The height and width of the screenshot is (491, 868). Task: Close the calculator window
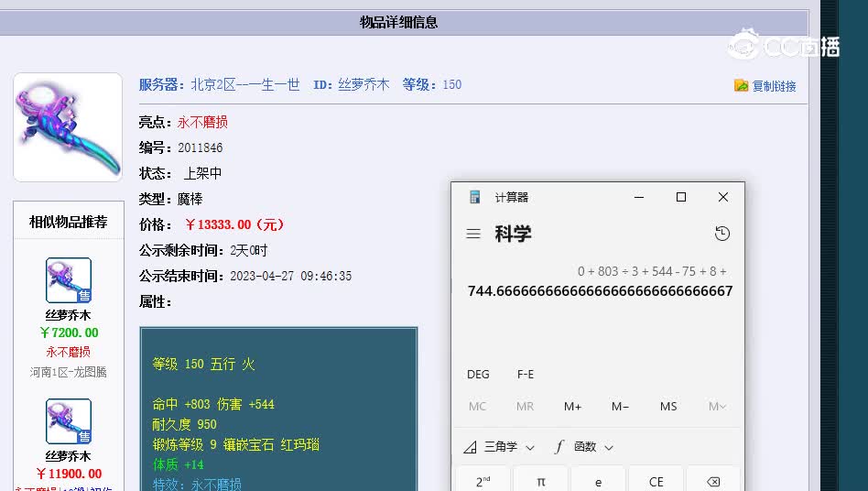723,197
